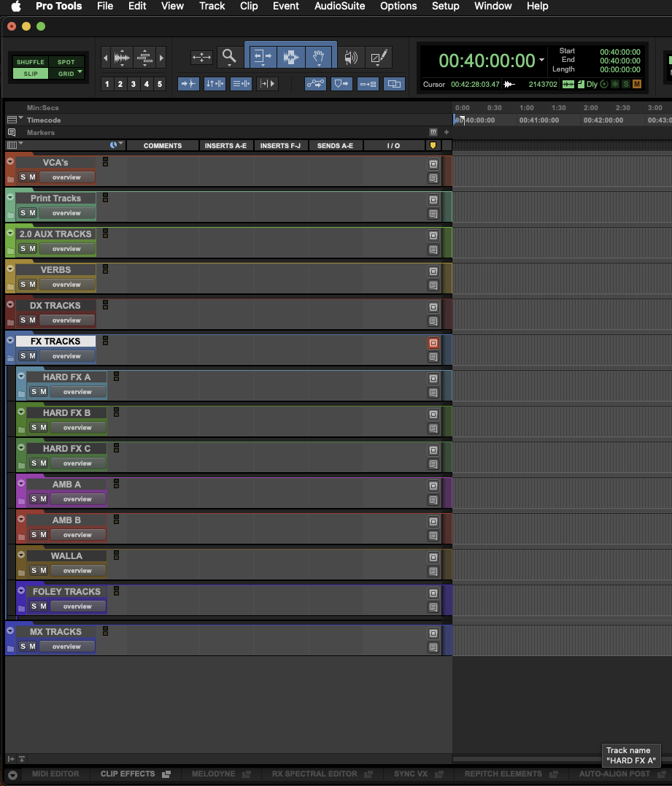Open the Track menu
The width and height of the screenshot is (672, 786).
click(212, 7)
